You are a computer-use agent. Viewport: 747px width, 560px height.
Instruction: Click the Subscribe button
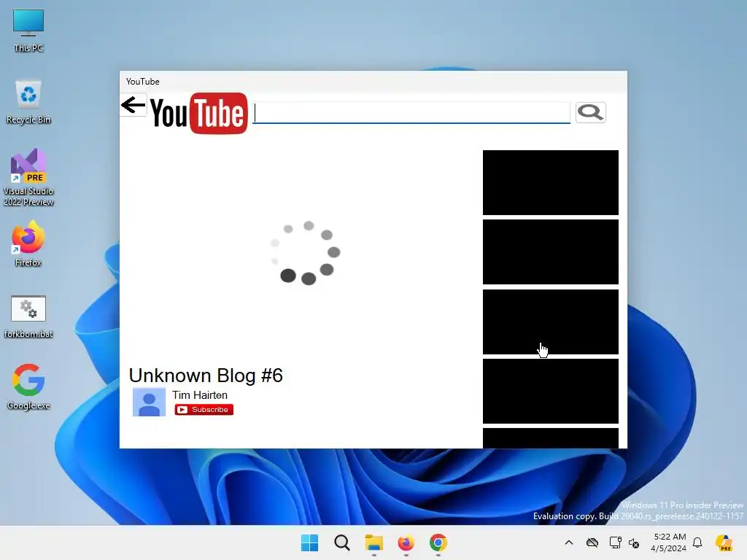click(x=204, y=410)
